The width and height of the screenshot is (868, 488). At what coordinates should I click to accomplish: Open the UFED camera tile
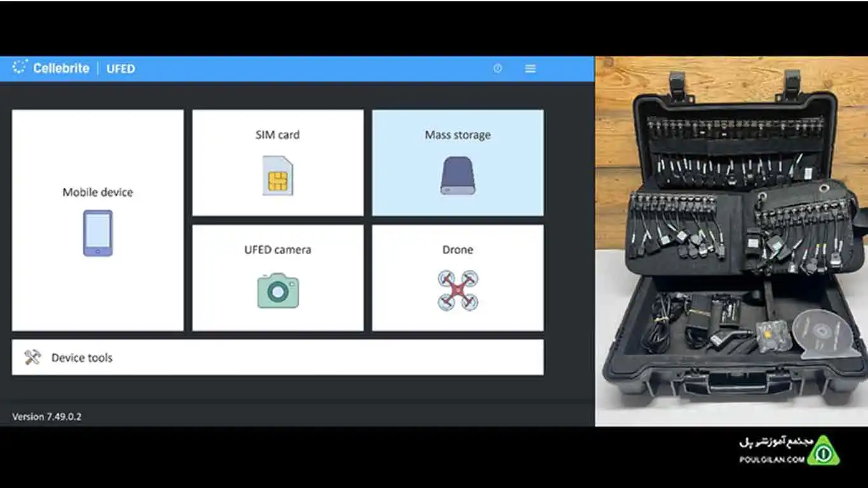(x=278, y=278)
